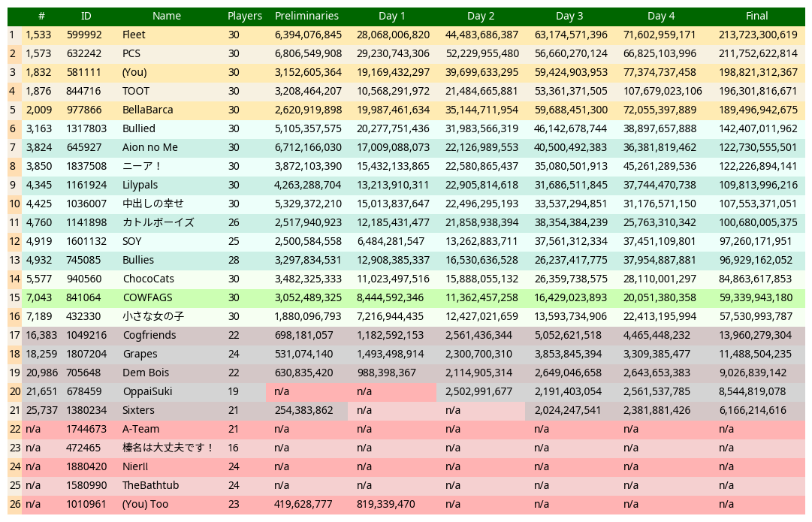Click the Day 3 column header
Image resolution: width=812 pixels, height=522 pixels.
point(569,16)
